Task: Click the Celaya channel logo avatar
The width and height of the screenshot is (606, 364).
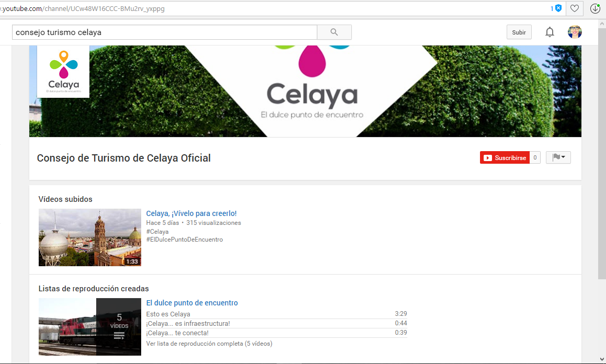Action: click(63, 72)
